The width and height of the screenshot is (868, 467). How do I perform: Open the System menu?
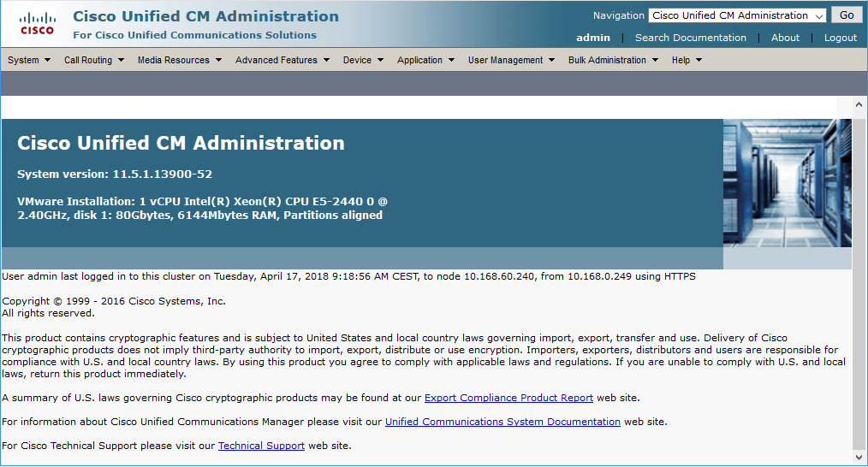29,60
